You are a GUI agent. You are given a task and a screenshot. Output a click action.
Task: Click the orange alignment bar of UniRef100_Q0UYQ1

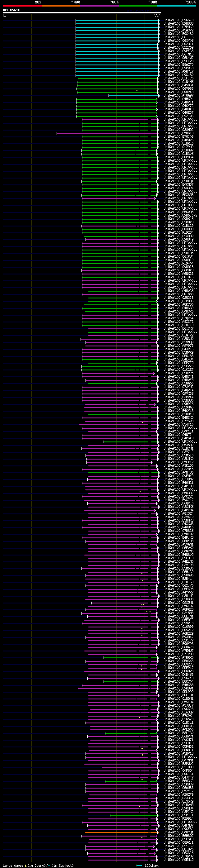pos(121,832)
